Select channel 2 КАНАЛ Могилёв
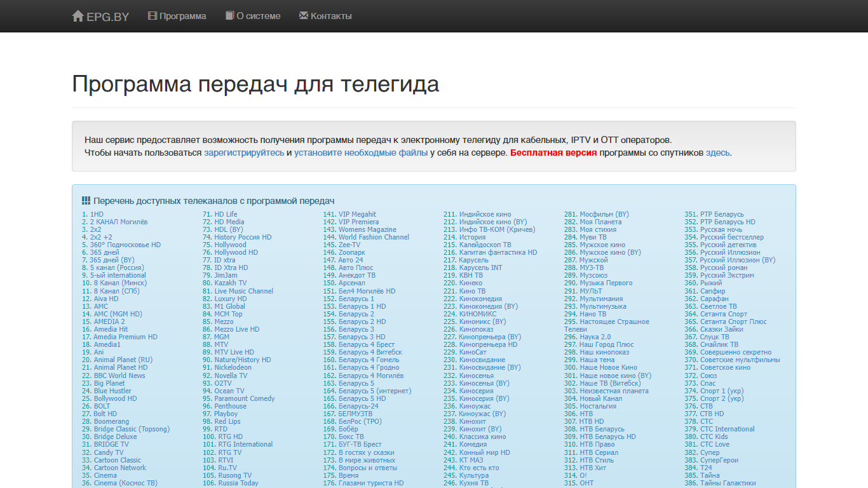Screen dimensions: 868x488 click(x=118, y=222)
